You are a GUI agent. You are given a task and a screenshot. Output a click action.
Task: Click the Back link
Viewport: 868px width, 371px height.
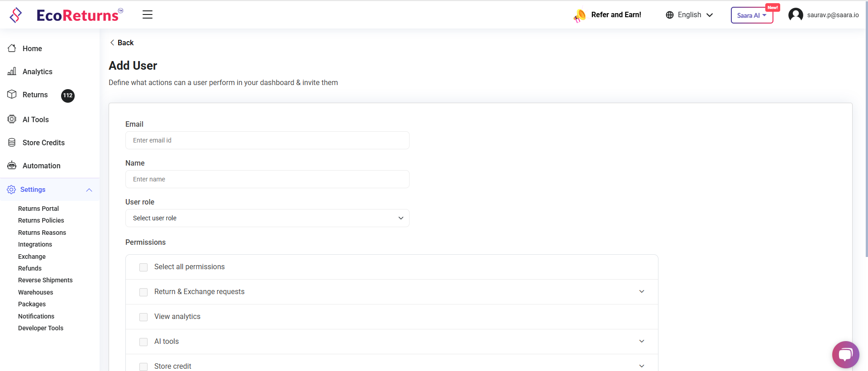pos(122,43)
